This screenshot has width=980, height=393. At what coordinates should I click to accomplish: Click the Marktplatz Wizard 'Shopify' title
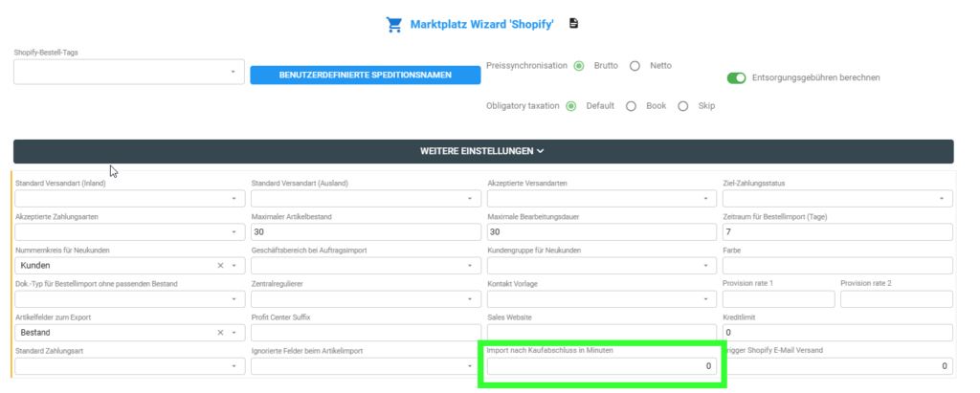click(x=482, y=24)
